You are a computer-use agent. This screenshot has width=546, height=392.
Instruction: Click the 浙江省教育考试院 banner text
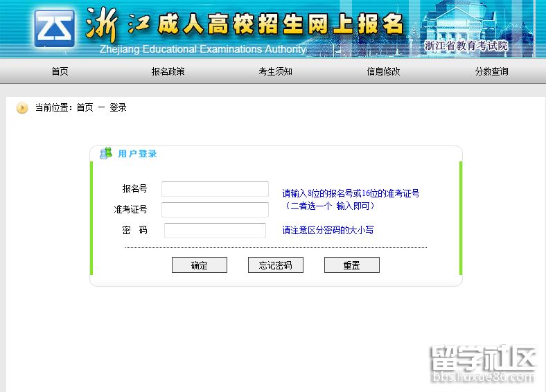(x=466, y=46)
